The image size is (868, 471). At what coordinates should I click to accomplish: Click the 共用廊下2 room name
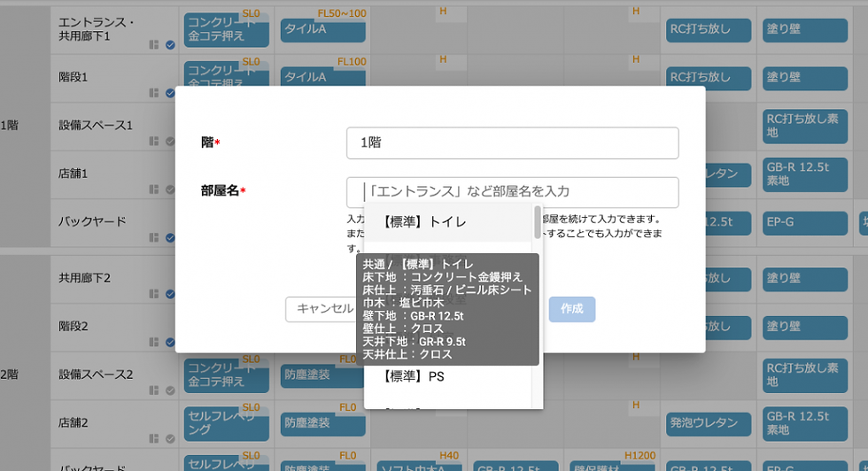point(85,278)
